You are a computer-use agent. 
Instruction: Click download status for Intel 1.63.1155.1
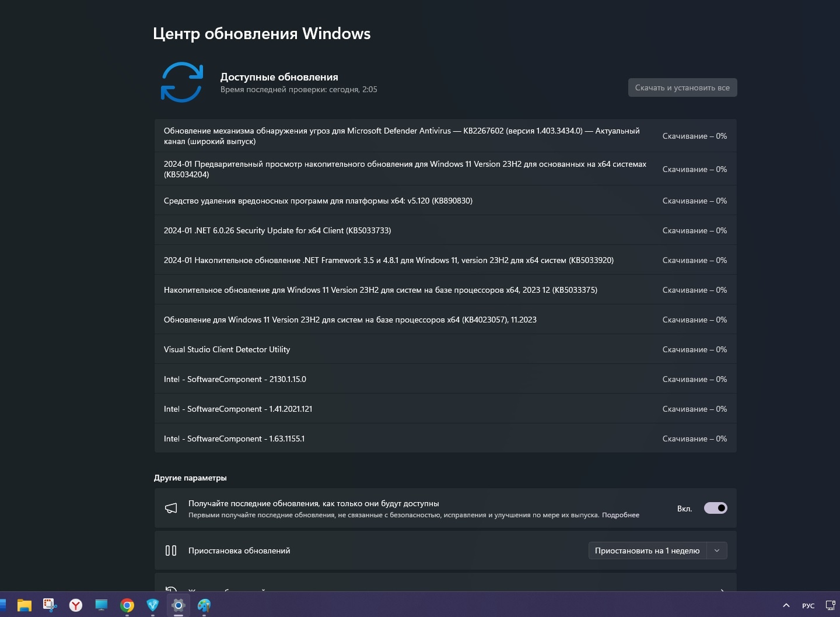(695, 439)
